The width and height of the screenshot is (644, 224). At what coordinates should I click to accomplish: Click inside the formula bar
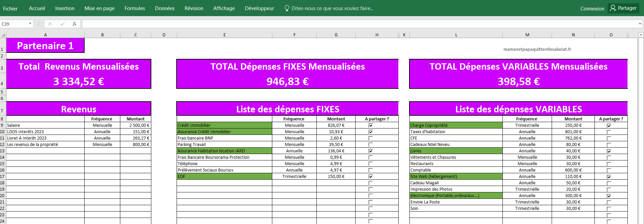360,24
